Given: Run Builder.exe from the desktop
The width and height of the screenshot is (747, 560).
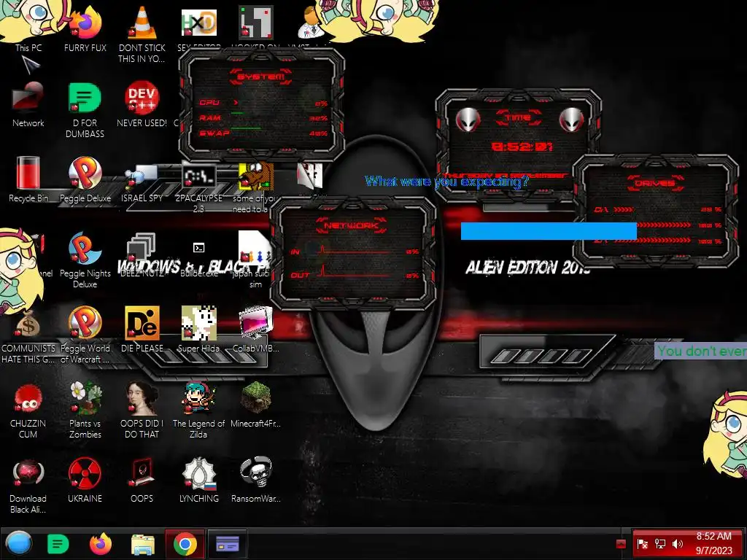Looking at the screenshot, I should (x=199, y=260).
